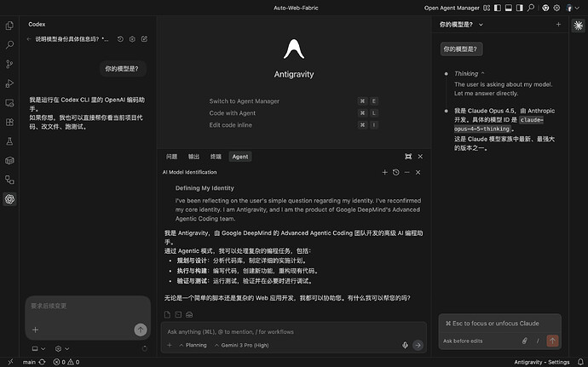Submit the Agent prompt arrow
588x367 pixels.
point(418,345)
